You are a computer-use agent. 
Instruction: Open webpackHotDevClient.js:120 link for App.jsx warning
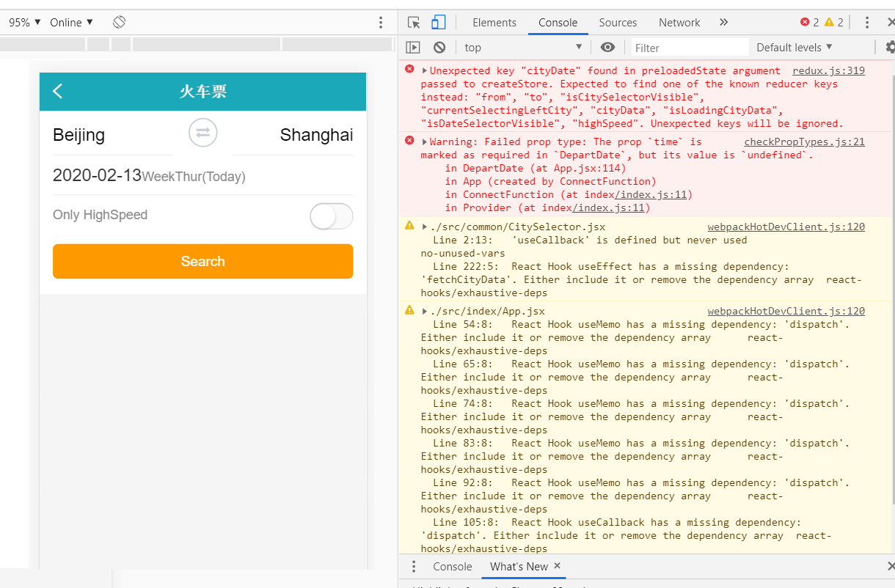pyautogui.click(x=786, y=311)
